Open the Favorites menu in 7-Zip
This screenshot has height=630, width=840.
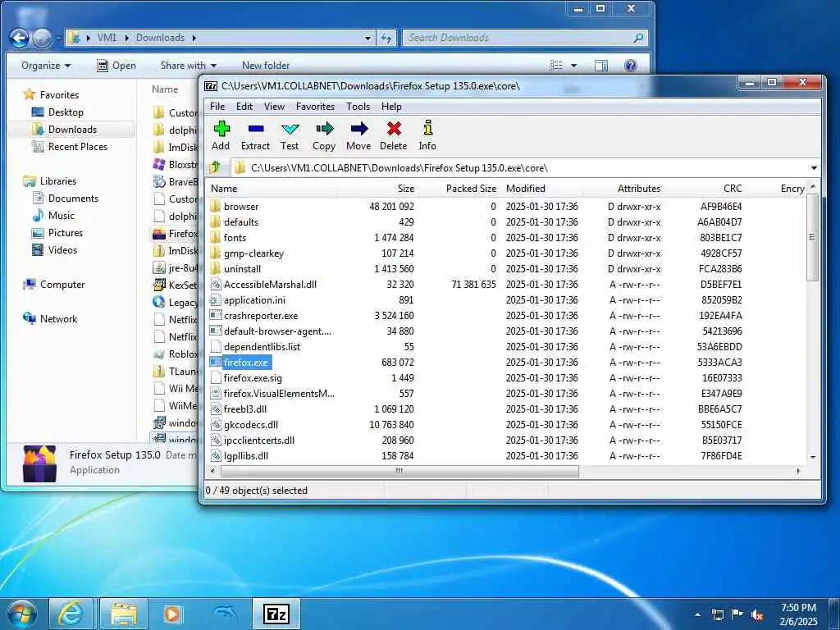[315, 107]
